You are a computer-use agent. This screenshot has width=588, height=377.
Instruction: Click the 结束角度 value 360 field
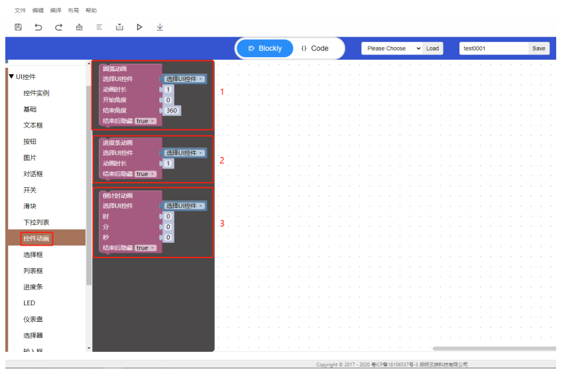pyautogui.click(x=172, y=110)
